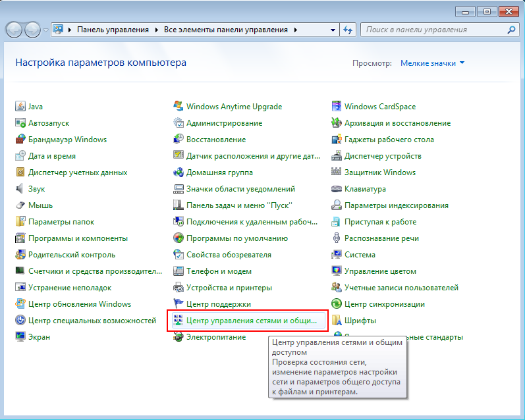This screenshot has height=420, width=525.
Task: Open the Свойства обозревателя link
Action: click(229, 254)
